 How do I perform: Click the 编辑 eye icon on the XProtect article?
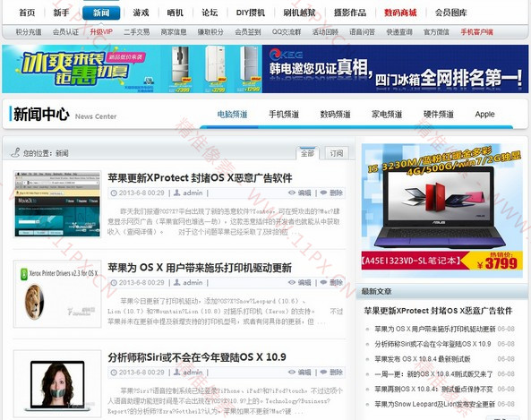point(292,193)
